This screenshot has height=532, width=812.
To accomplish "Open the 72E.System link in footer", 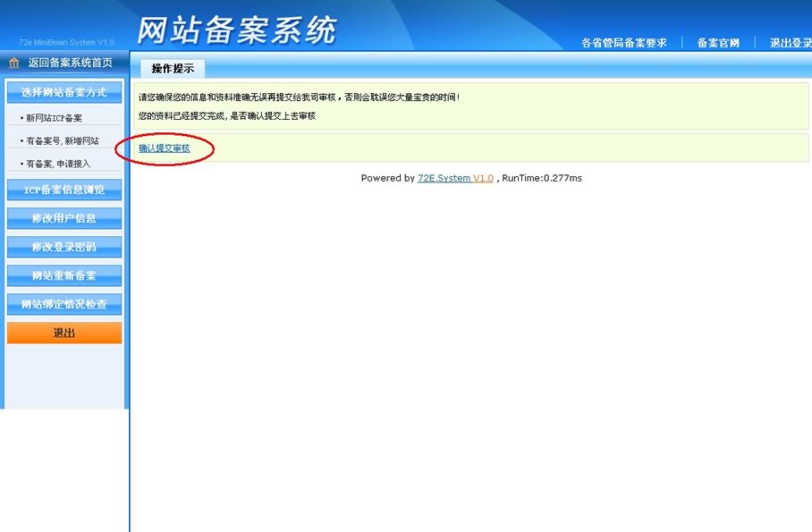I will tap(444, 179).
